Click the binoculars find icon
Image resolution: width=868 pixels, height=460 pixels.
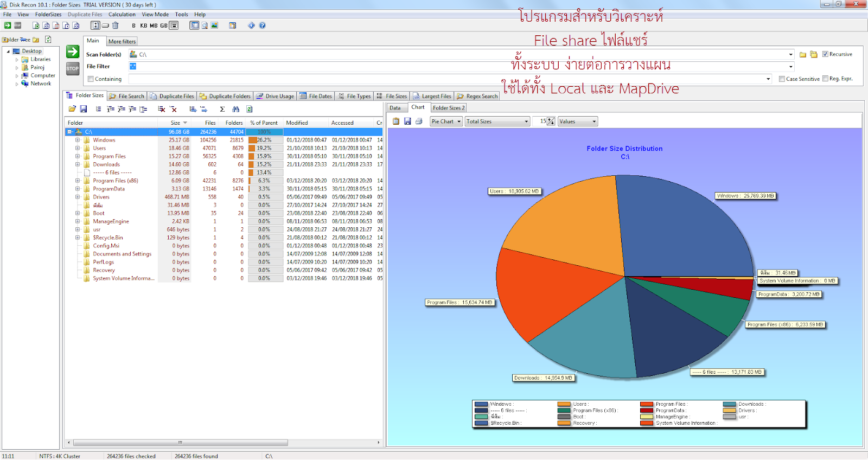(x=235, y=109)
